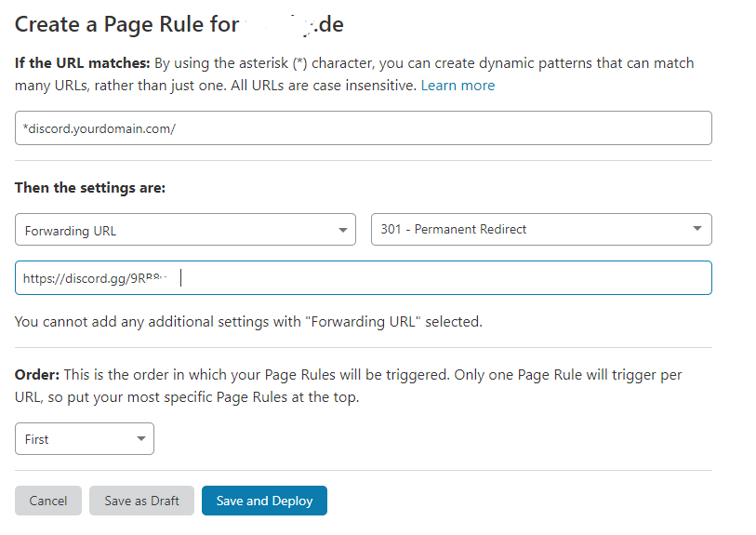Click the arrow on the First order dropdown

click(x=140, y=439)
